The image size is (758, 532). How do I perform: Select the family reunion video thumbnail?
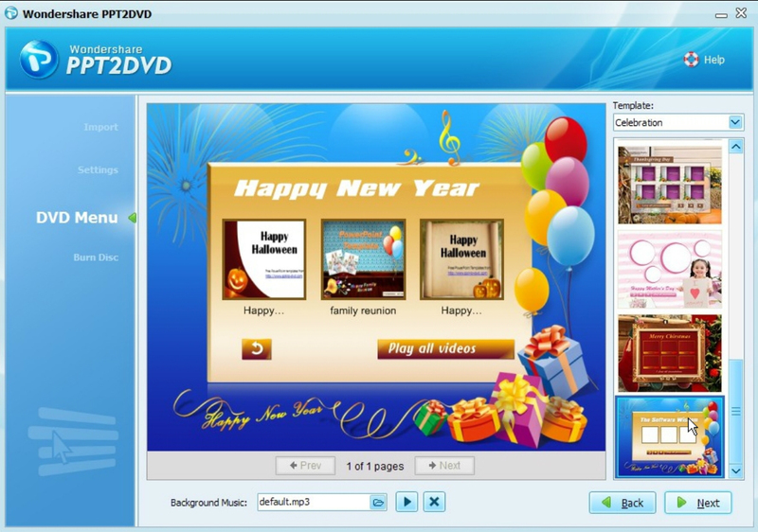point(363,259)
